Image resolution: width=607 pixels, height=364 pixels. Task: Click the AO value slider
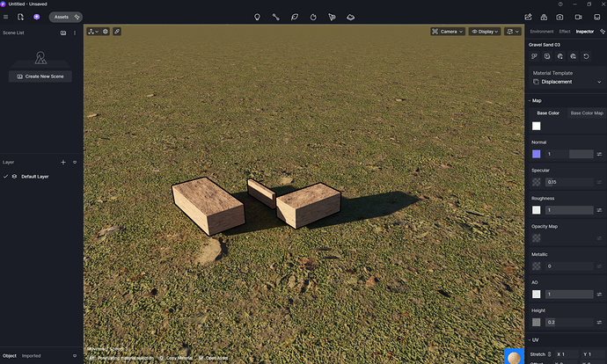569,294
